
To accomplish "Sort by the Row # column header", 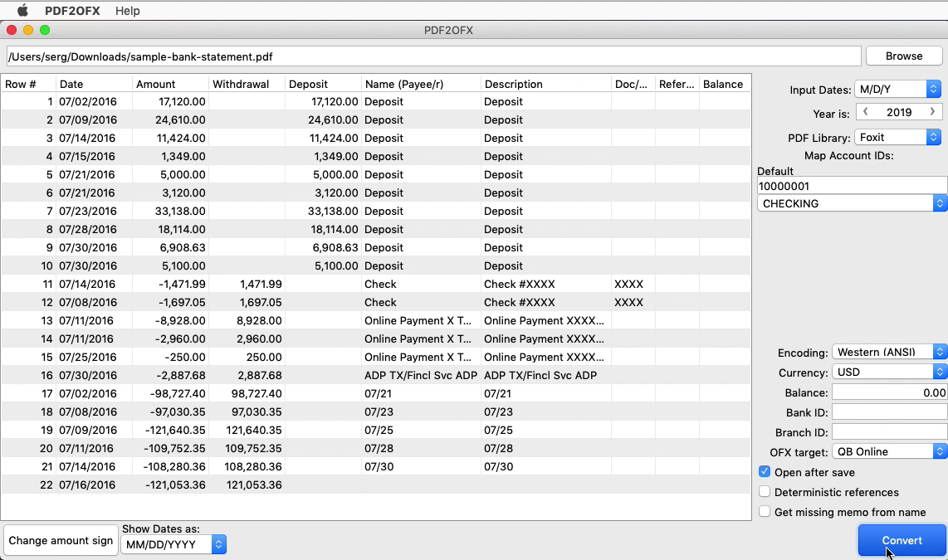I will (28, 84).
